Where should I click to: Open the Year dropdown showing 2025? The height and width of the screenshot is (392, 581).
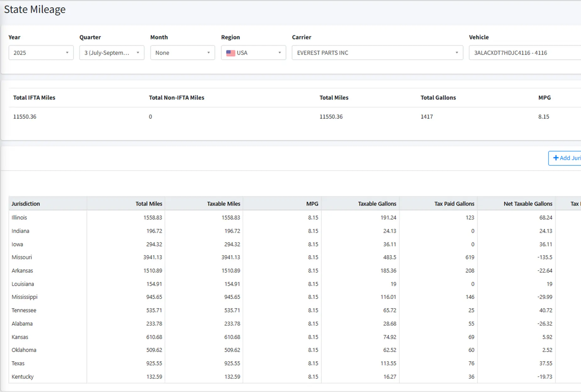pyautogui.click(x=41, y=53)
